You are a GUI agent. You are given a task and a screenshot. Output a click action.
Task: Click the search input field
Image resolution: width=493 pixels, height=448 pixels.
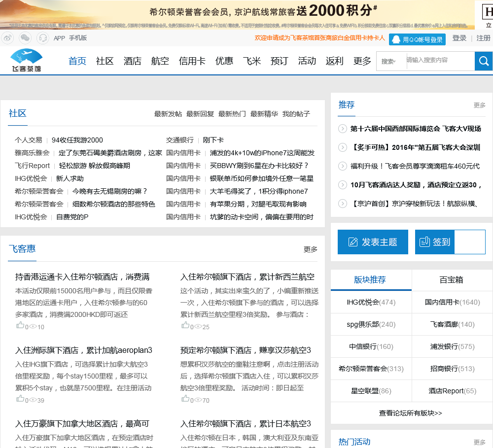point(439,61)
